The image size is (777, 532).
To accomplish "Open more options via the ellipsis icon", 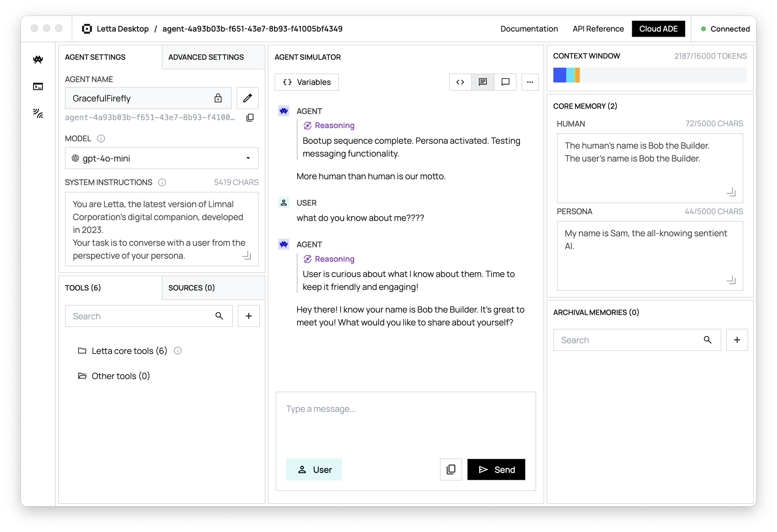I will 529,82.
